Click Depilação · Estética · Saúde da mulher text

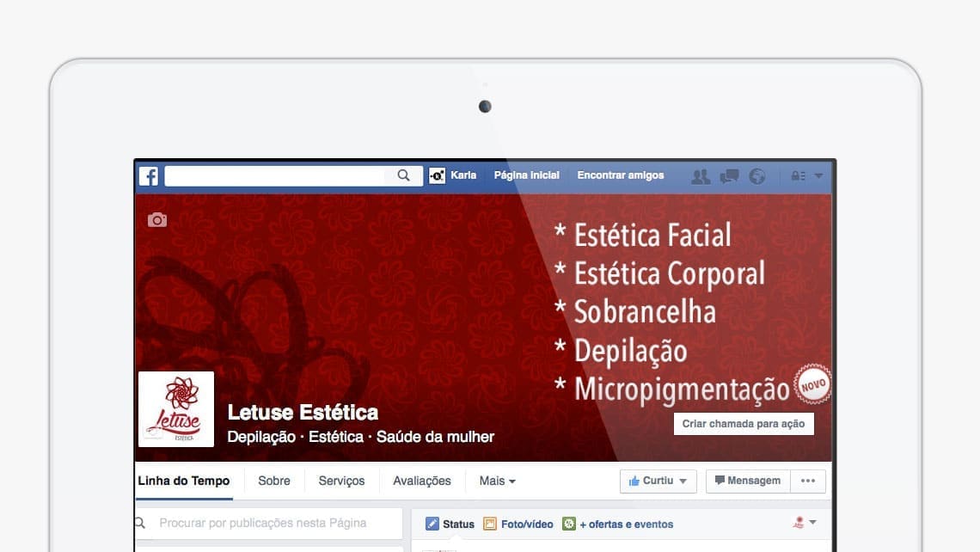click(361, 437)
